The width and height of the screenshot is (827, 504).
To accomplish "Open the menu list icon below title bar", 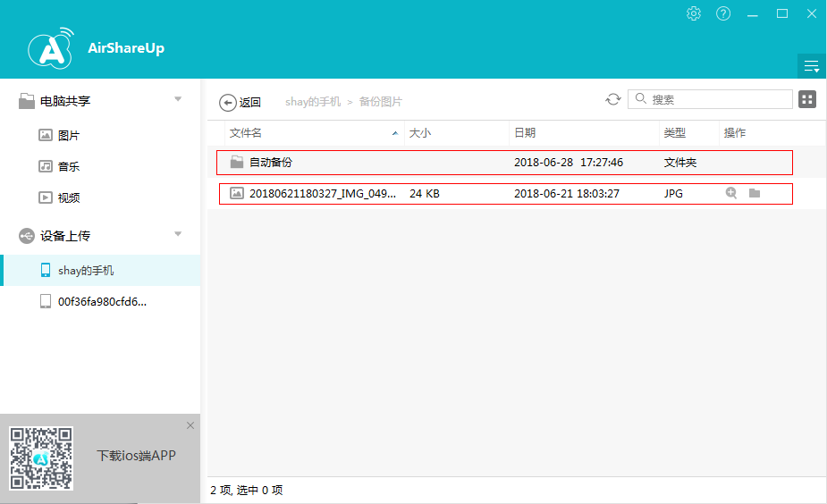I will [811, 66].
